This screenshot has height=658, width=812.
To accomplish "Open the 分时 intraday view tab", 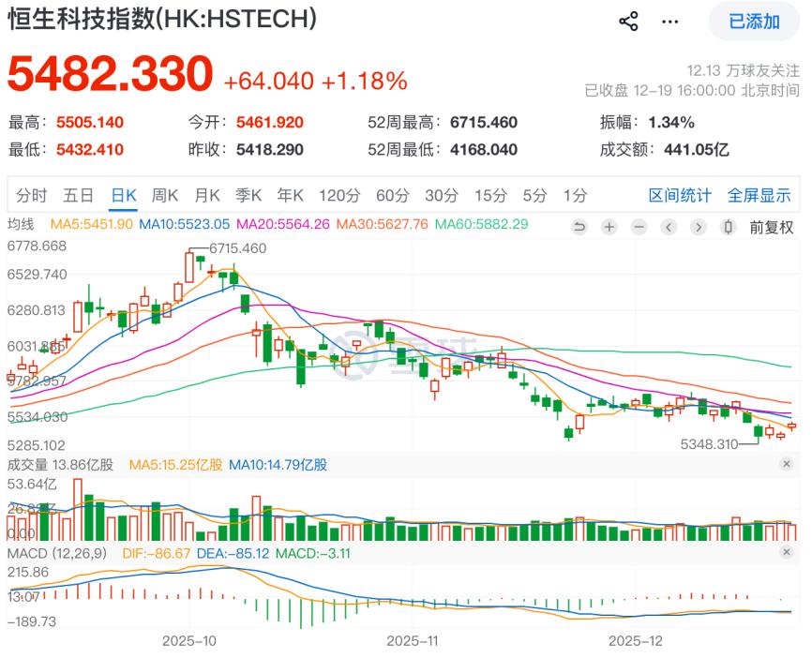I will coord(30,197).
